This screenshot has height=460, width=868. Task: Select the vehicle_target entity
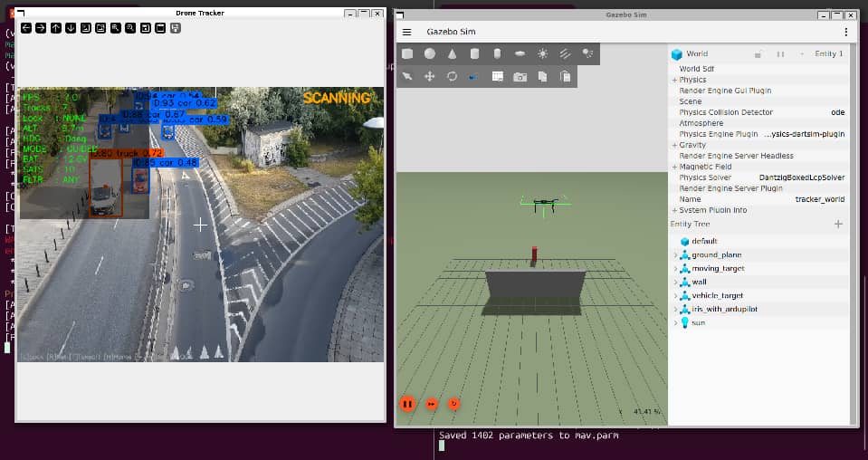coord(718,295)
